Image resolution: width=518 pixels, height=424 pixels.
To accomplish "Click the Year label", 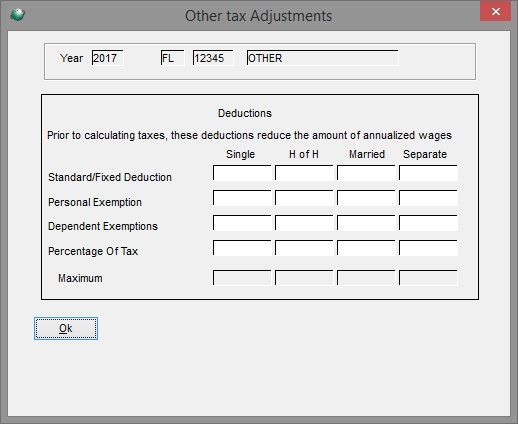I will pos(71,58).
